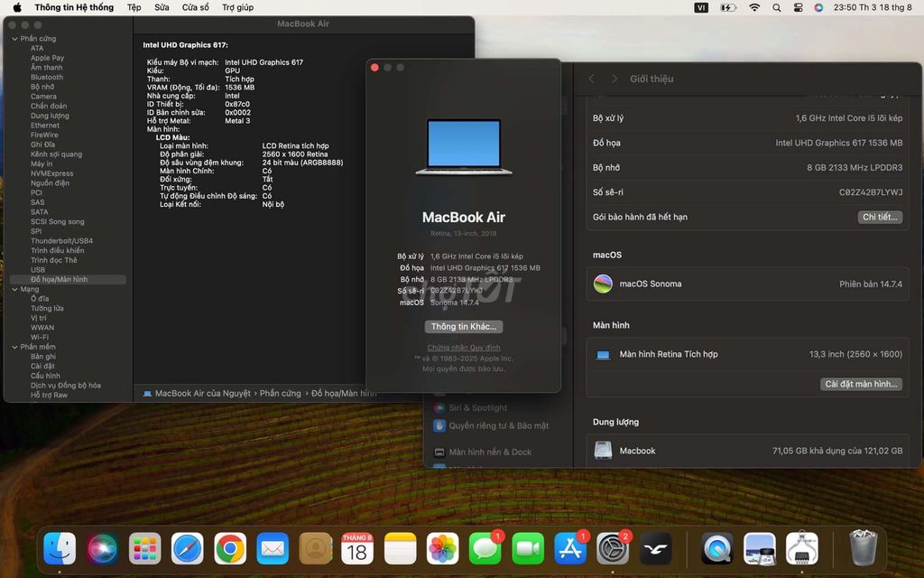
Task: Open the Mail app in the Dock
Action: click(273, 548)
